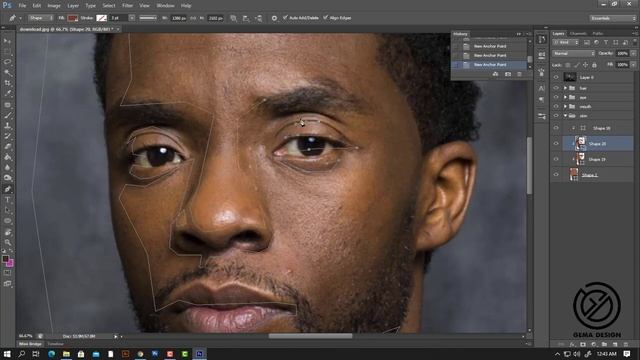The image size is (640, 360).
Task: Select the Move tool
Action: (7, 41)
